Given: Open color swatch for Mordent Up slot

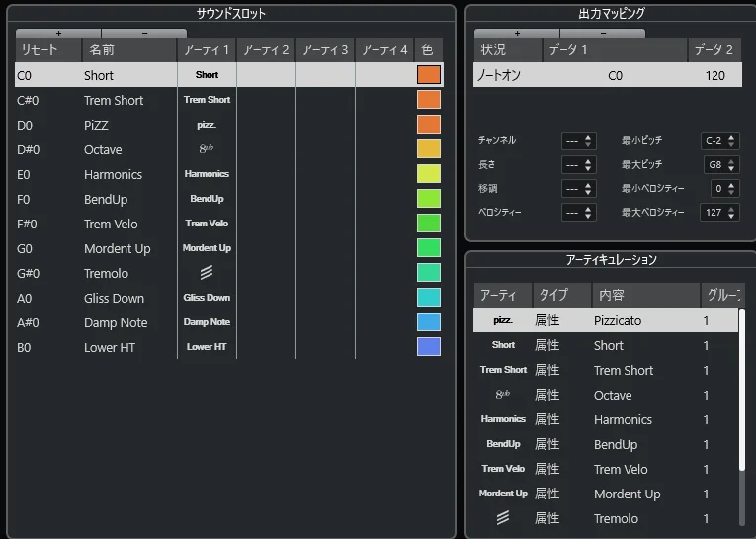Looking at the screenshot, I should click(429, 248).
